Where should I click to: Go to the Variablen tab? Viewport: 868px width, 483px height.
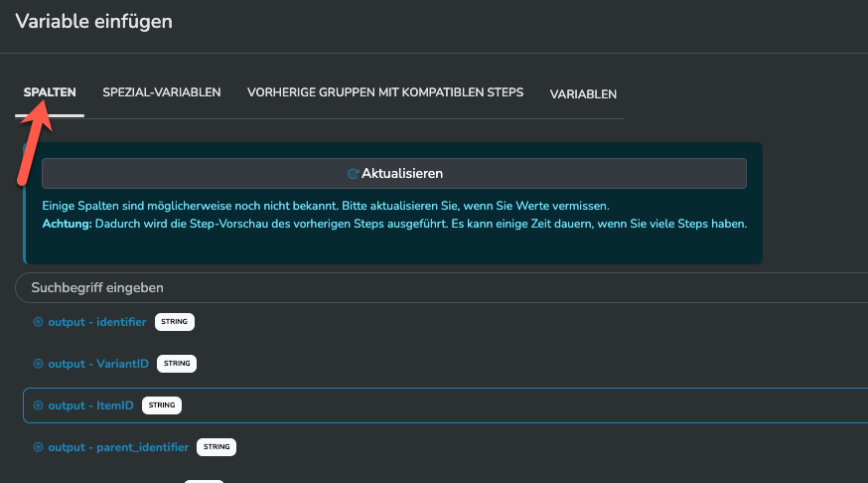[x=583, y=94]
